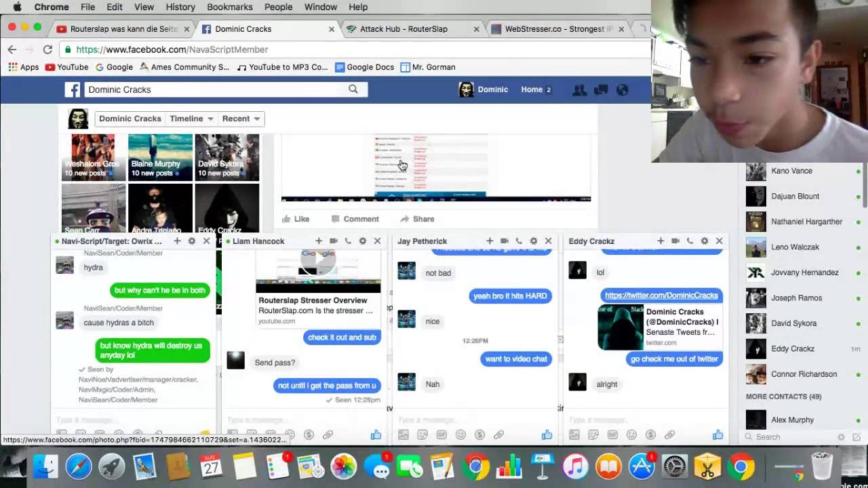Screen dimensions: 868x488
Task: Switch to the WebStresser.co tab
Action: pos(559,29)
